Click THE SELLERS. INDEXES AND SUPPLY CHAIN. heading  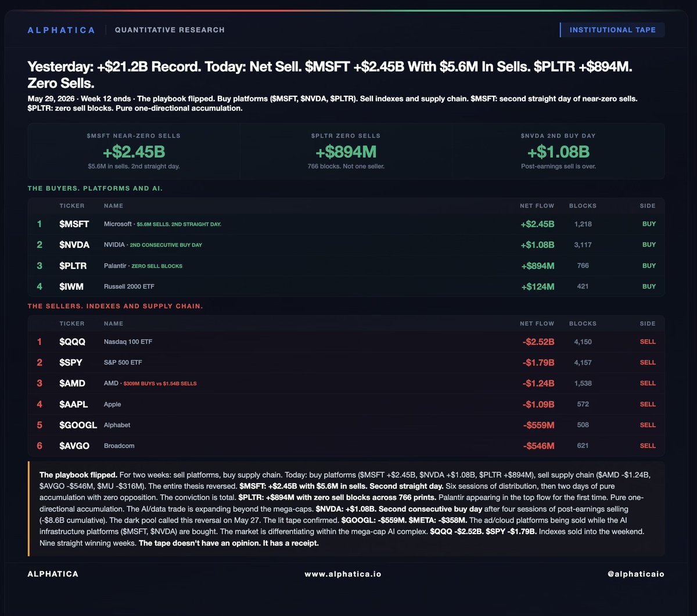(x=115, y=306)
